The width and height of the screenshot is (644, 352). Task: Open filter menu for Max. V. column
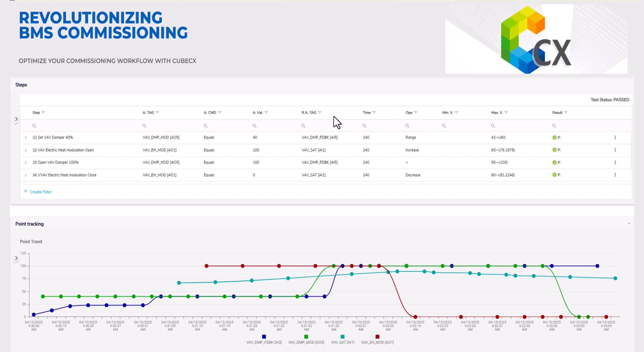pos(506,112)
